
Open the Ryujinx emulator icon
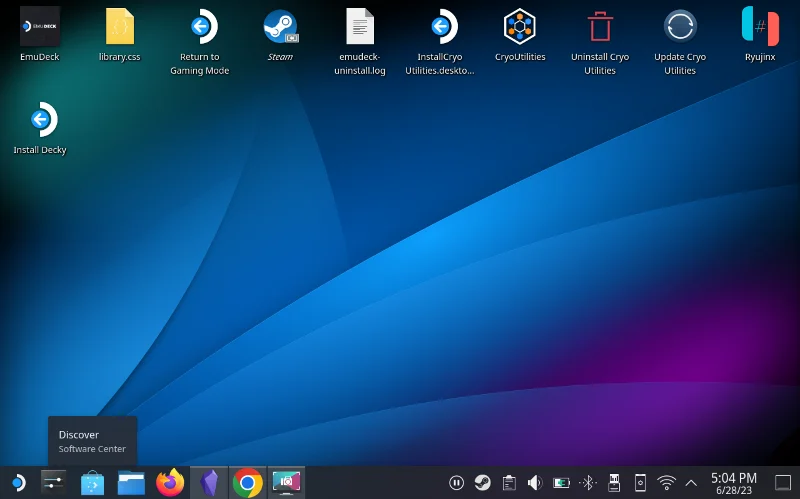pos(760,26)
